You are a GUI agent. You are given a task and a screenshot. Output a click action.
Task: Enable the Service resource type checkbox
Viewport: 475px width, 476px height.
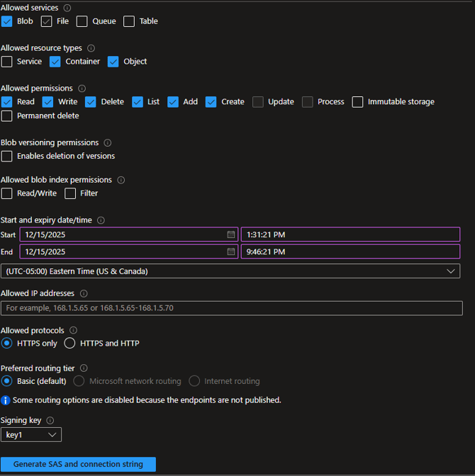tap(7, 62)
